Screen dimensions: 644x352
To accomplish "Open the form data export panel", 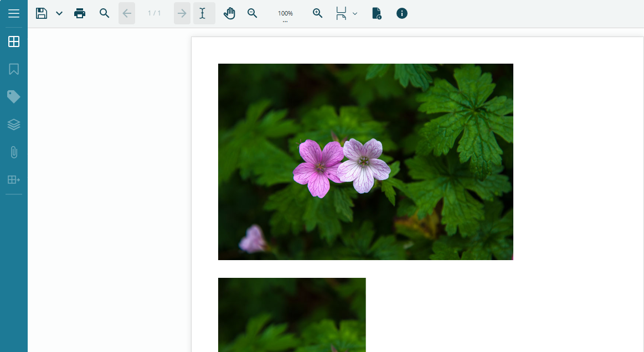I will pyautogui.click(x=13, y=179).
